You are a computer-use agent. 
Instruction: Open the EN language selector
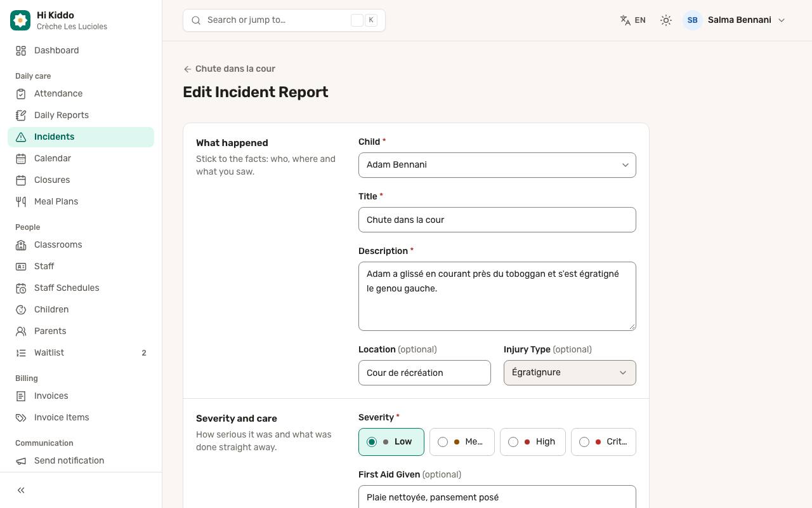633,20
